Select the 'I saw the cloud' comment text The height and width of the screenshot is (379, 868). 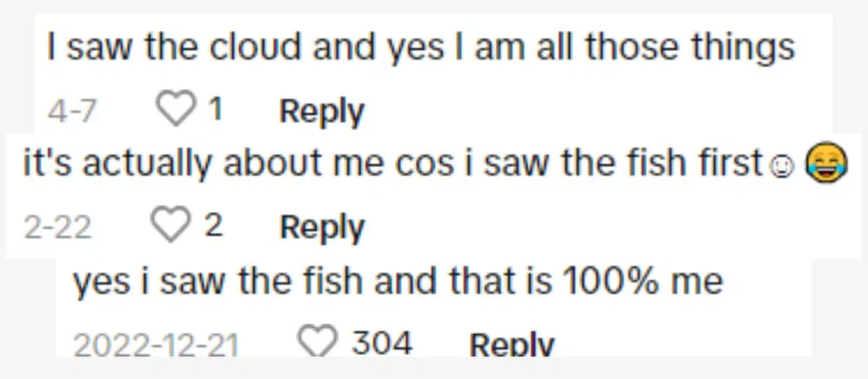(420, 48)
